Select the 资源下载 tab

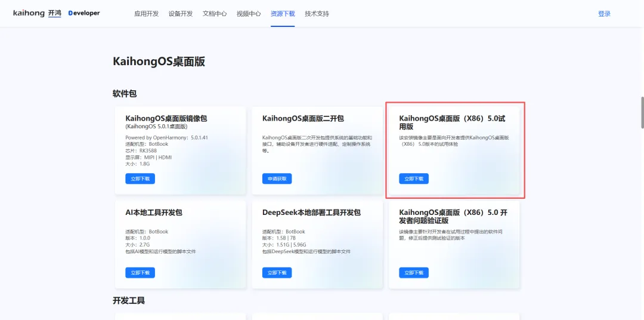coord(283,14)
